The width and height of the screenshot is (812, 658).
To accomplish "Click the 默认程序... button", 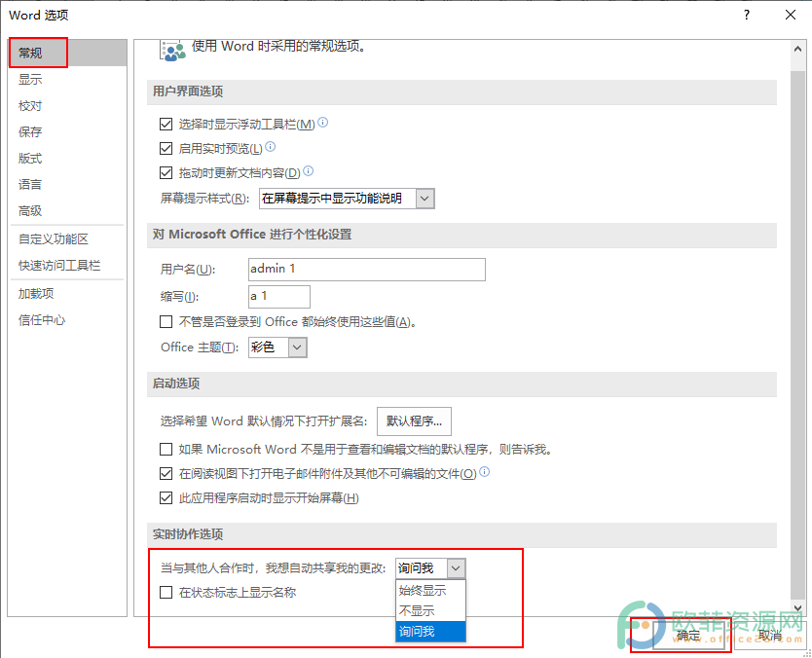I will coord(414,421).
